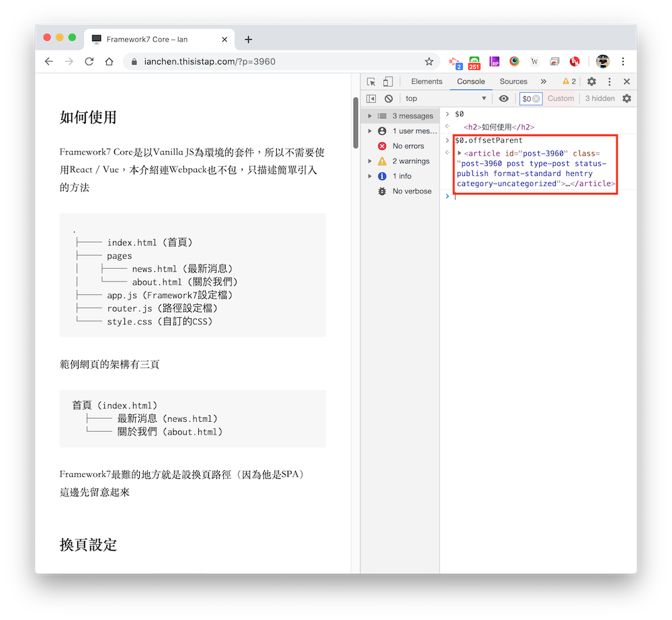Click the $0.offsetParent command line

click(489, 140)
